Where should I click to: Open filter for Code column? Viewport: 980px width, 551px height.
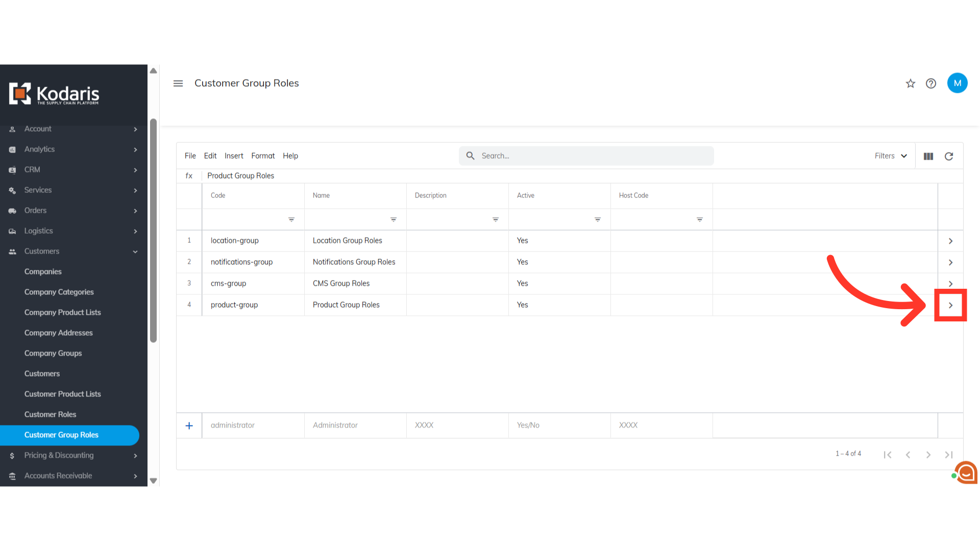pyautogui.click(x=291, y=219)
